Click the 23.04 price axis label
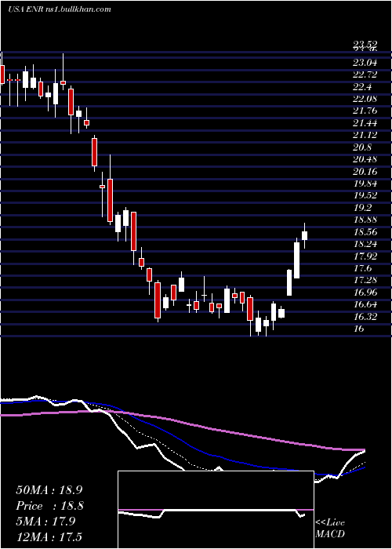The image size is (392, 549). tap(365, 64)
